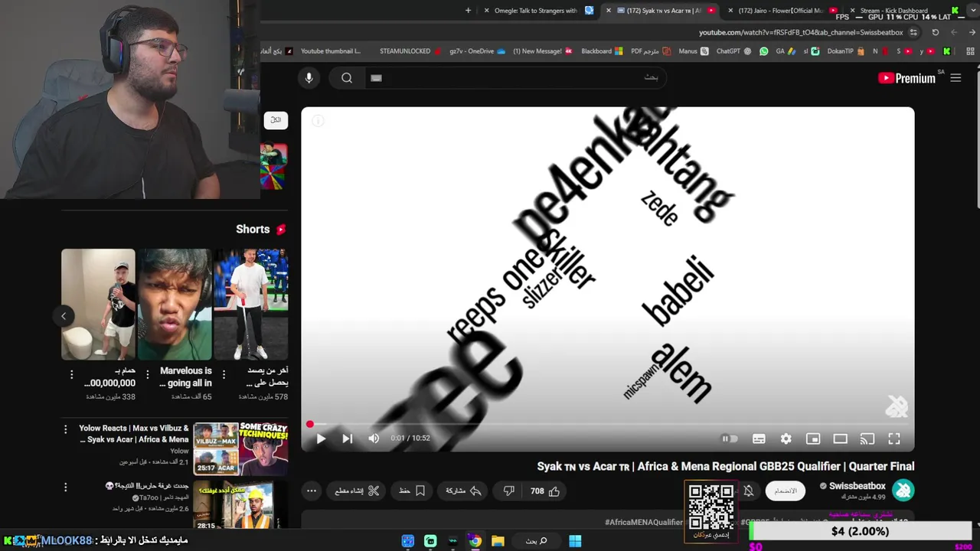The height and width of the screenshot is (551, 980).
Task: Open the Marvelous is going all in short
Action: (x=175, y=304)
